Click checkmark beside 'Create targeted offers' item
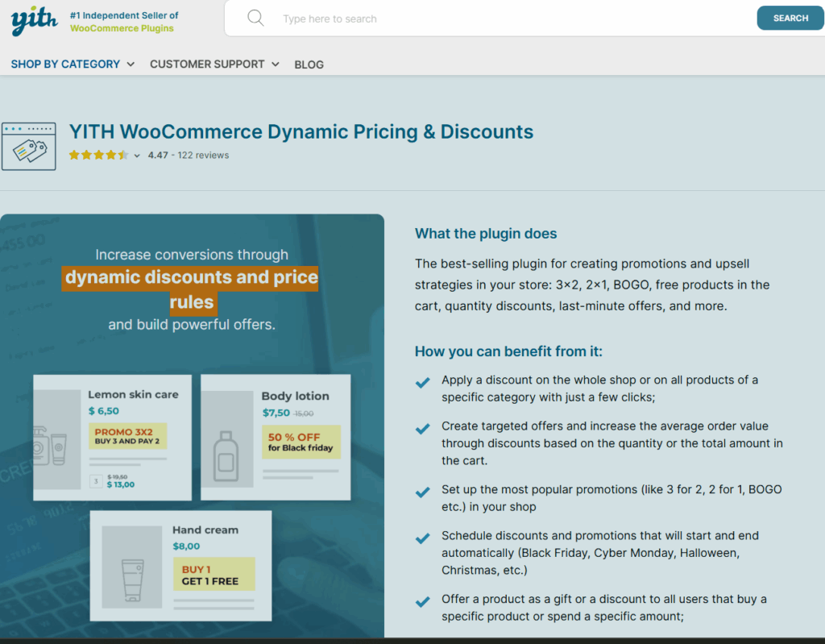 pyautogui.click(x=422, y=429)
